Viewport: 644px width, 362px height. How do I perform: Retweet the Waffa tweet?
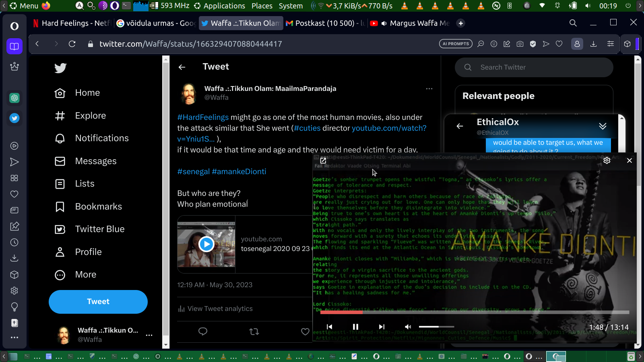point(254,331)
